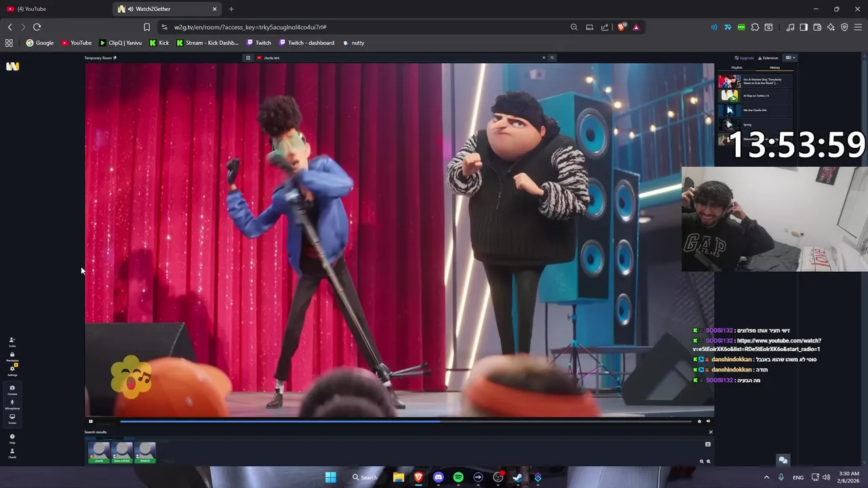Open the music note playlist icon
868x488 pixels.
(790, 27)
